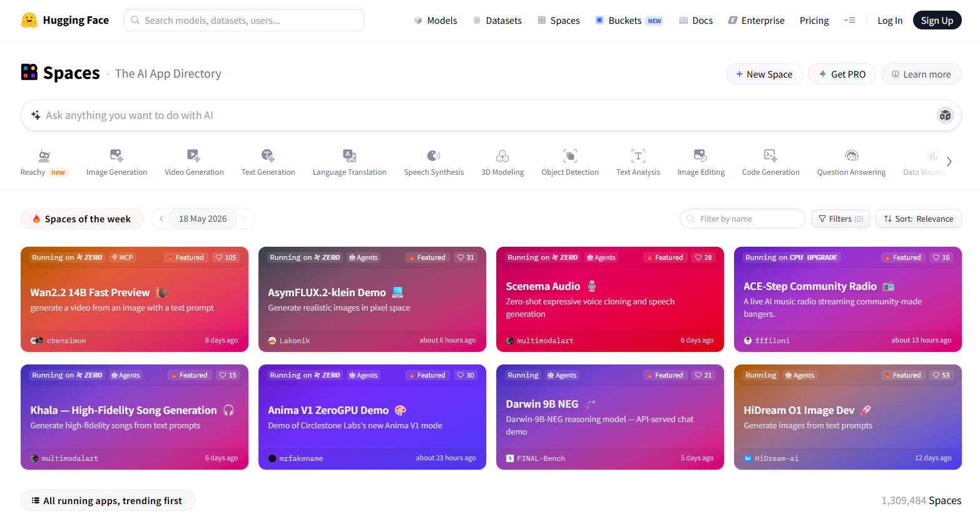The image size is (980, 521).
Task: Select Text Generation category icon
Action: point(268,155)
